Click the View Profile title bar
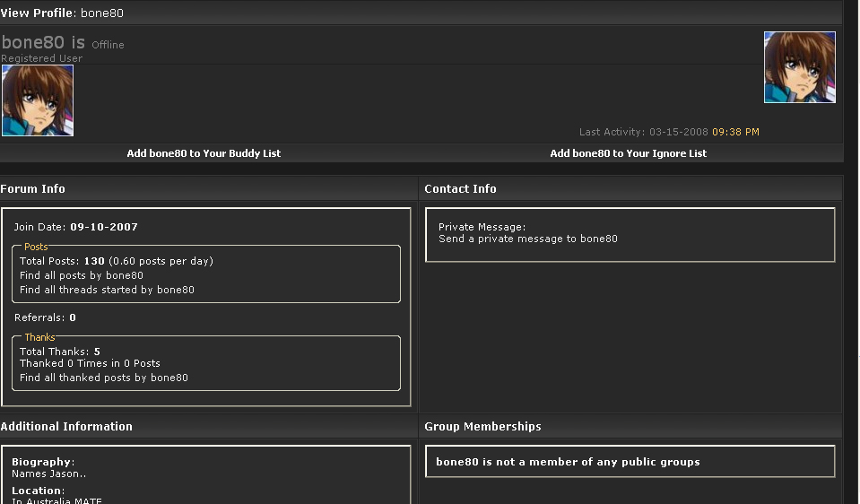This screenshot has height=504, width=860. [62, 13]
